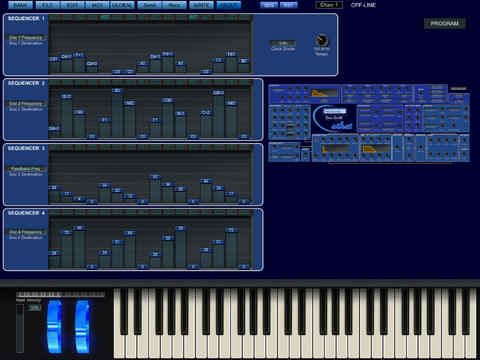The image size is (480, 360).
Task: Open the synth editor panel thumbnail
Action: (x=369, y=123)
